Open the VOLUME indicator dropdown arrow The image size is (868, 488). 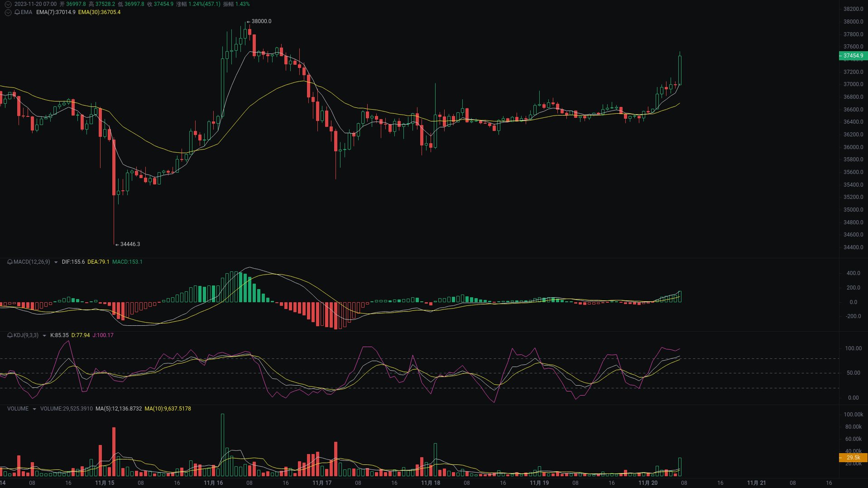click(34, 409)
